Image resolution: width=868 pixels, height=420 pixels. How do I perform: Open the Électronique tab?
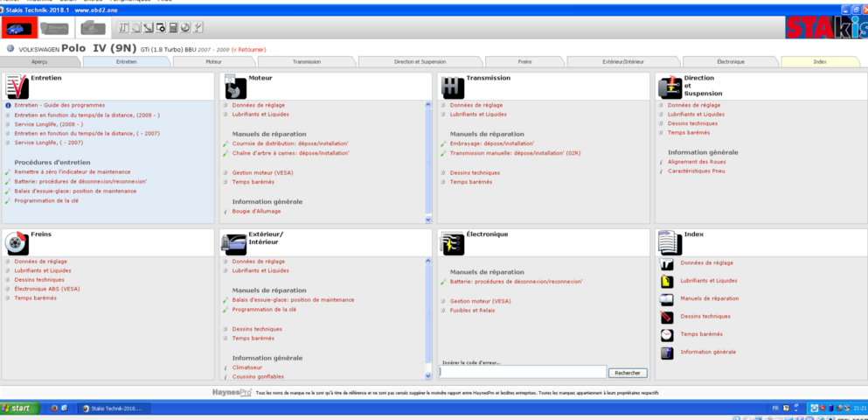(x=731, y=62)
